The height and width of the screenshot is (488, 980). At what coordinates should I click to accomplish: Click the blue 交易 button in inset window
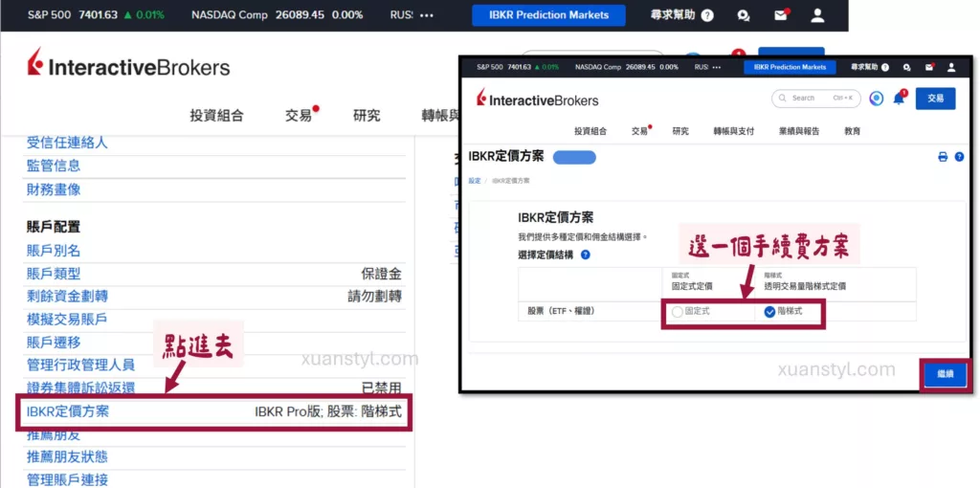(x=936, y=99)
